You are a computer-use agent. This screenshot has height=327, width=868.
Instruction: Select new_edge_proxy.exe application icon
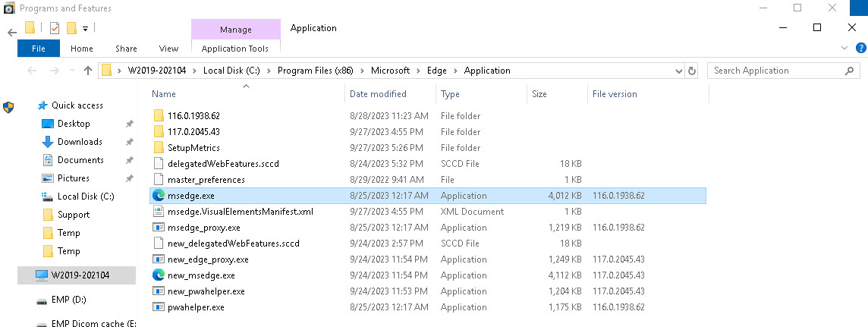click(x=159, y=259)
